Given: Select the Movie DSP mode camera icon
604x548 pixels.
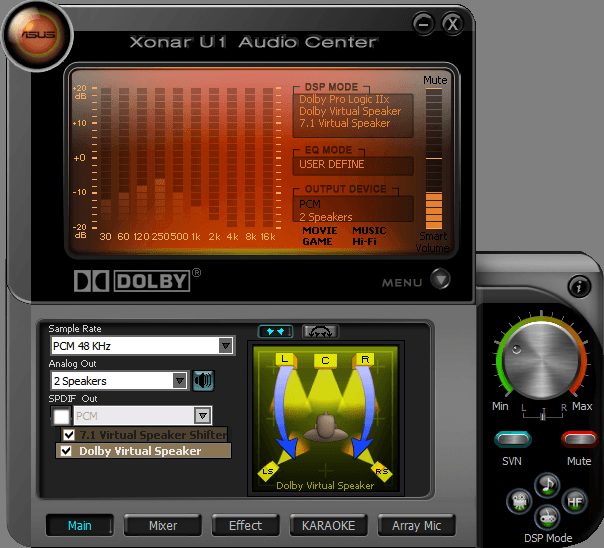Looking at the screenshot, I should coord(519,501).
